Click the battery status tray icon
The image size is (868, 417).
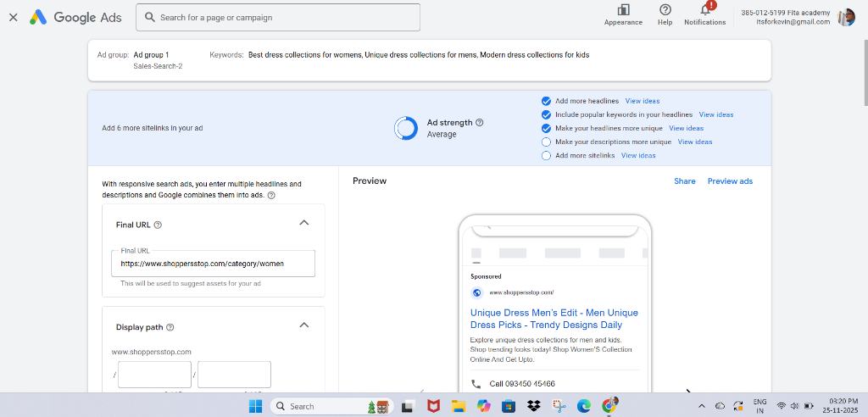click(808, 406)
